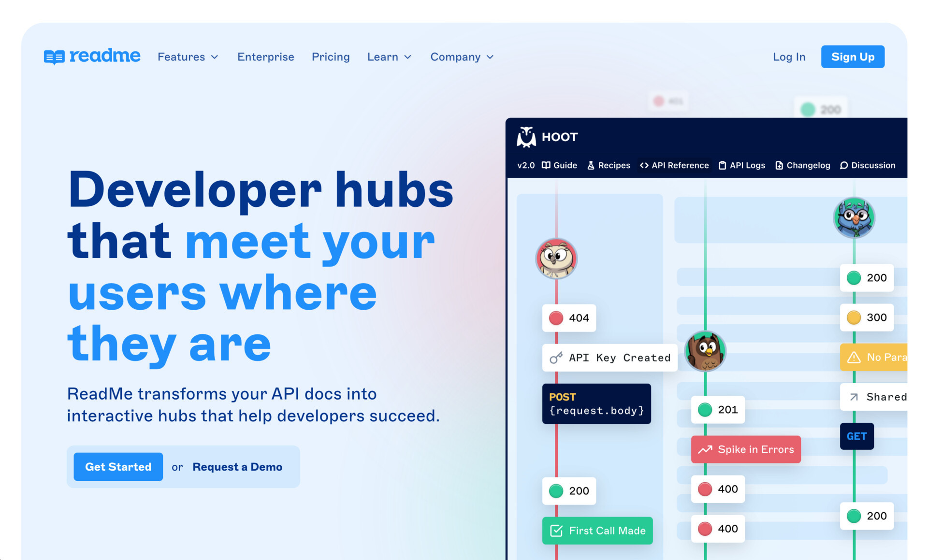Select the v2.0 version label
The width and height of the screenshot is (928, 560).
[526, 165]
